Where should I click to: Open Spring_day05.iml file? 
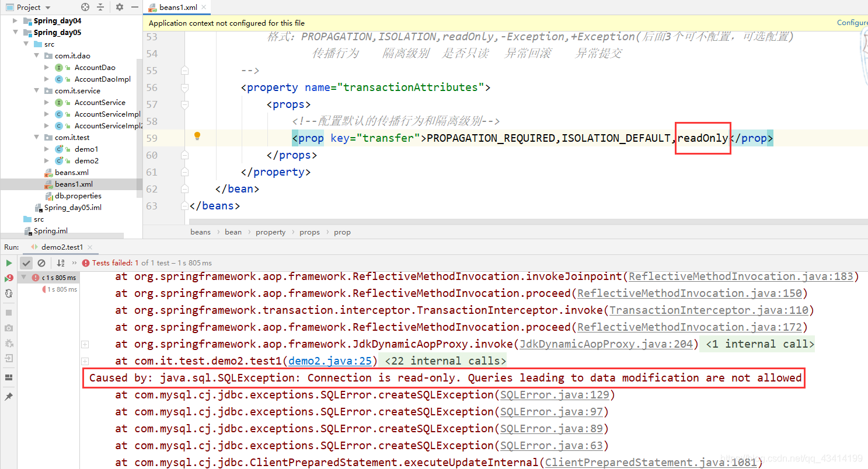tap(72, 207)
